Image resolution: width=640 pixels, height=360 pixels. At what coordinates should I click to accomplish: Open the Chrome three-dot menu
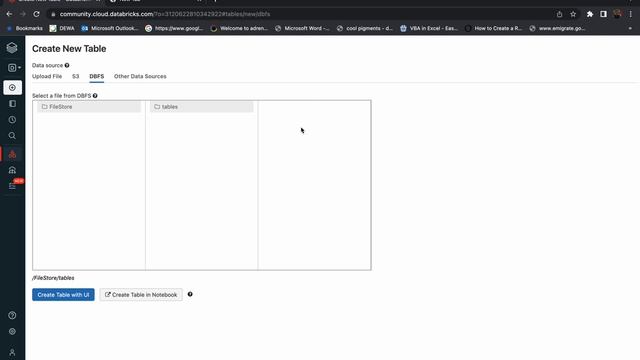click(631, 14)
